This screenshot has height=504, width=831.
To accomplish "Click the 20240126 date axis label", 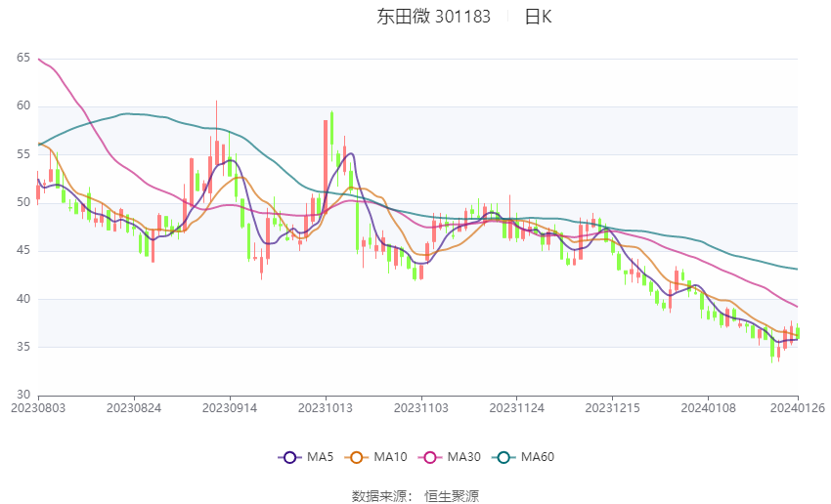I will (x=798, y=408).
